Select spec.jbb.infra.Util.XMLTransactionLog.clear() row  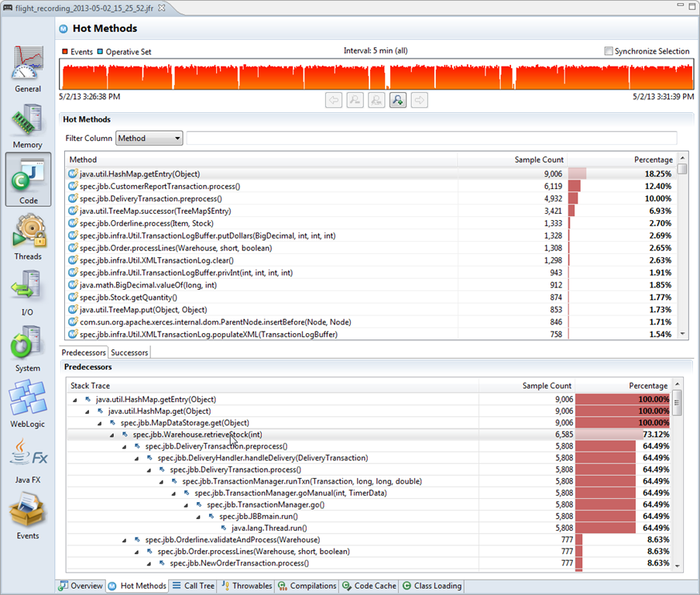click(x=372, y=260)
